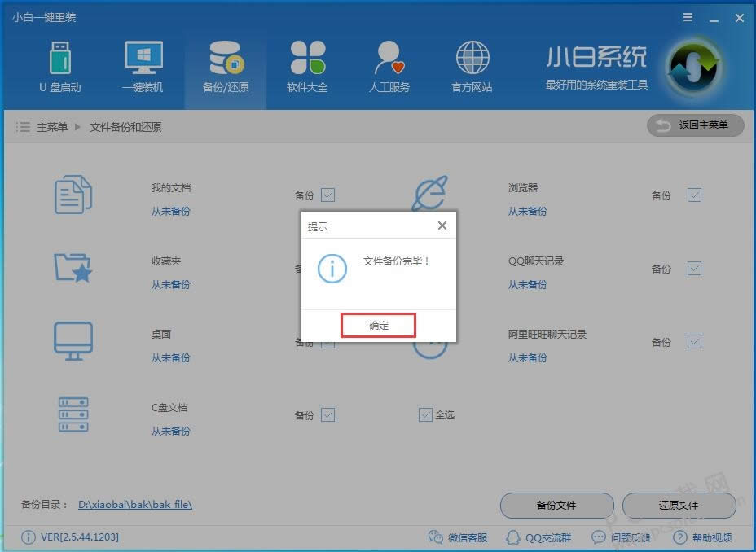Viewport: 756px width, 552px height.
Task: Click 从未备份 under 我的文档
Action: (171, 211)
